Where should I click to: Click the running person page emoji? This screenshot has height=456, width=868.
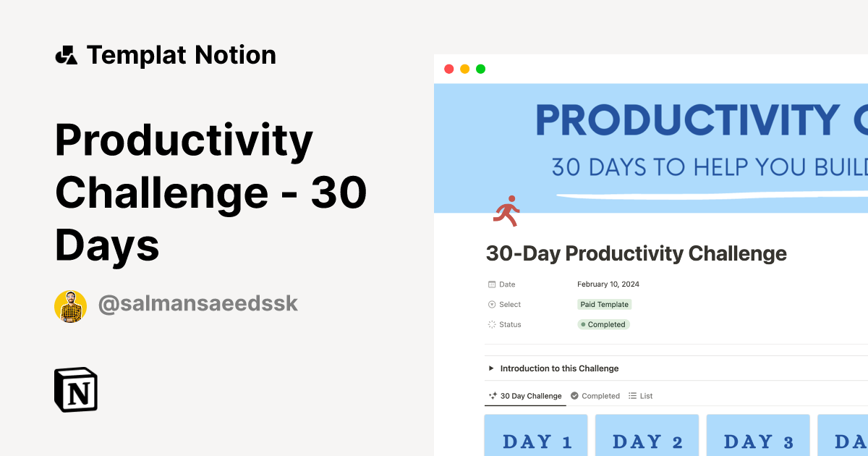pos(506,211)
